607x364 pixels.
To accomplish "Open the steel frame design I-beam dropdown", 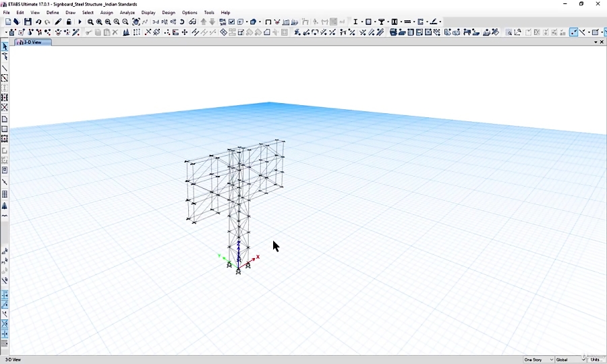I will (362, 22).
